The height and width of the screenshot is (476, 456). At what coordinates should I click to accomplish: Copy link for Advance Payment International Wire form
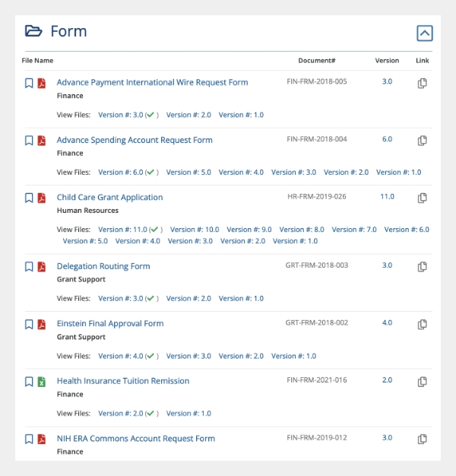click(x=423, y=83)
